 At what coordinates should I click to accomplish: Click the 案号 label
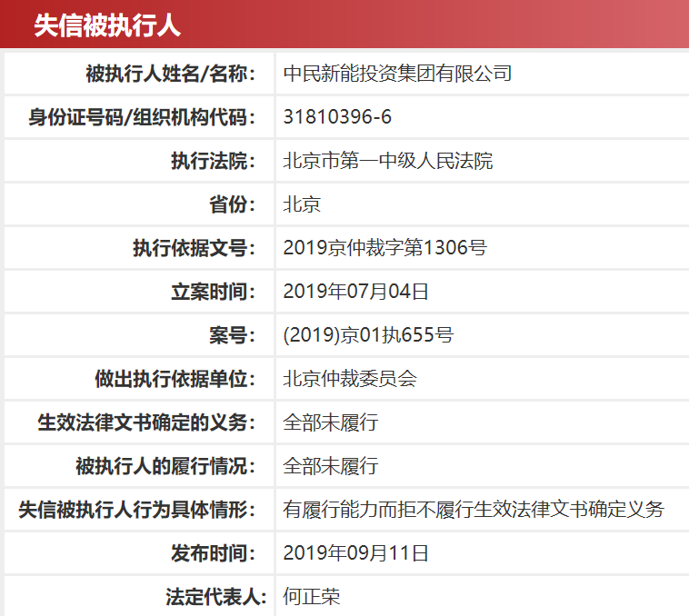click(232, 335)
